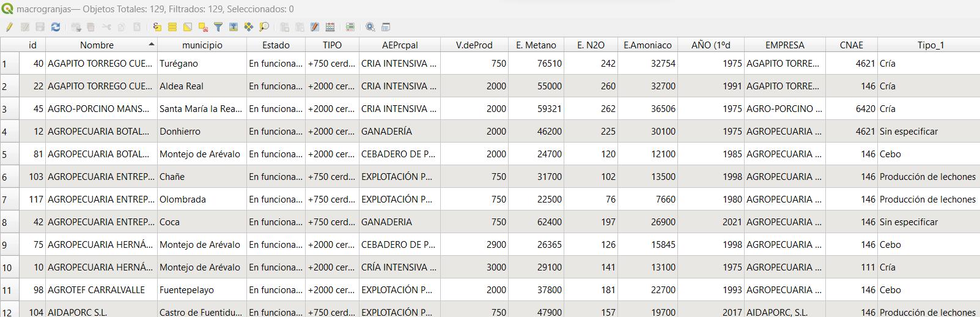Pan the map to the selected rows
This screenshot has width=980, height=317.
[x=249, y=27]
